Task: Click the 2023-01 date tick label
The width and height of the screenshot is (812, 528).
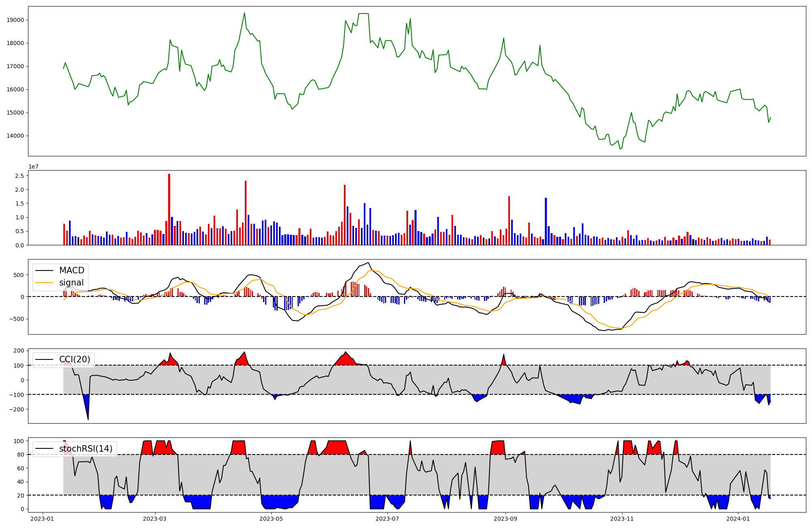Action: point(42,519)
